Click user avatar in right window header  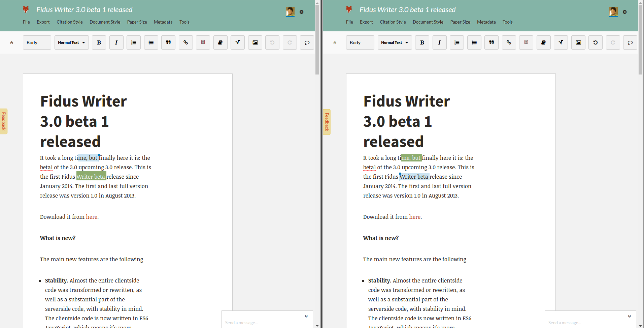(613, 12)
